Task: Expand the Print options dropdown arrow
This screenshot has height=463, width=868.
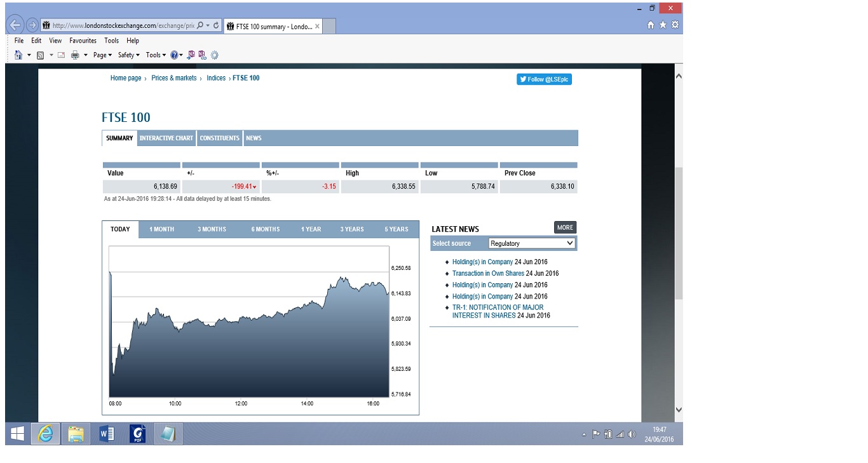Action: 86,55
